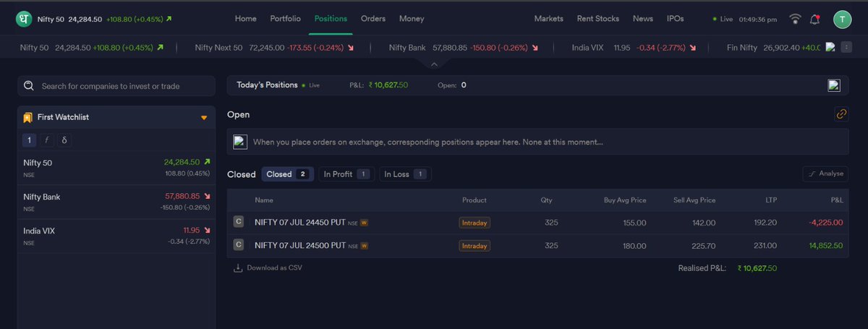868x329 pixels.
Task: Click the -4,225.00 P&L value
Action: (826, 223)
